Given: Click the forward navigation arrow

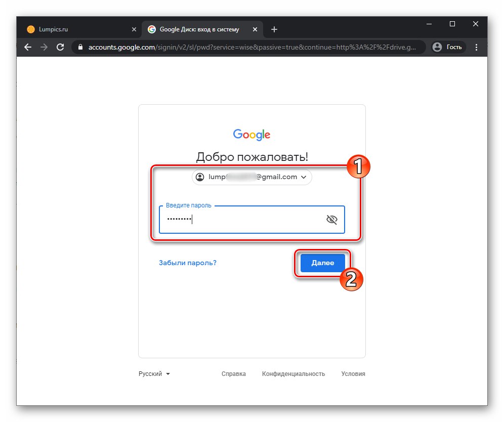Looking at the screenshot, I should [x=44, y=47].
